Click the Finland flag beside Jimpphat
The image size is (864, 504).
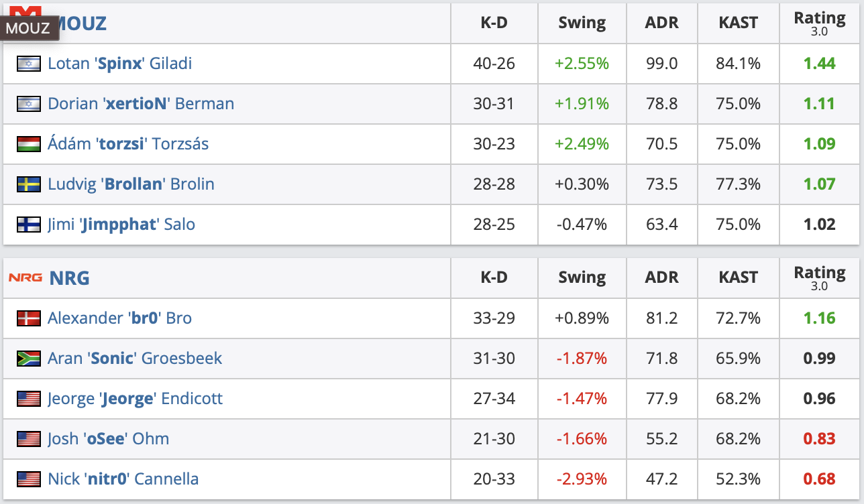pyautogui.click(x=28, y=225)
